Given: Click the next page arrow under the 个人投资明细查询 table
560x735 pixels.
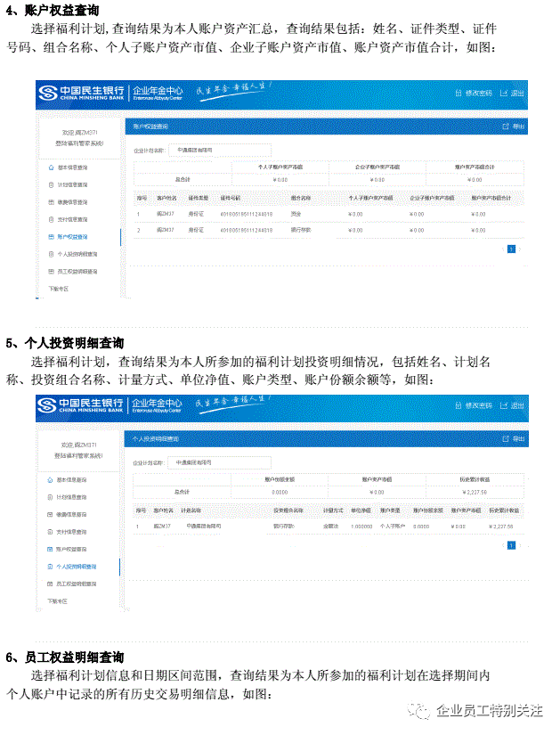Looking at the screenshot, I should (521, 545).
